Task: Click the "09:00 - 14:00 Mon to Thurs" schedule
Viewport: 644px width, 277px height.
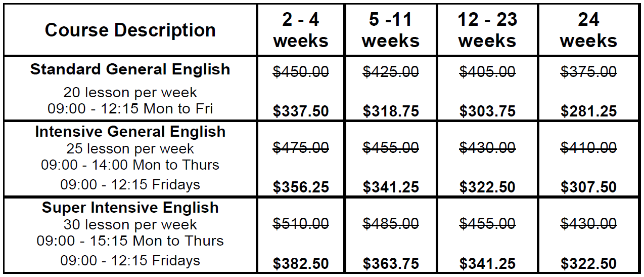Action: 130,165
